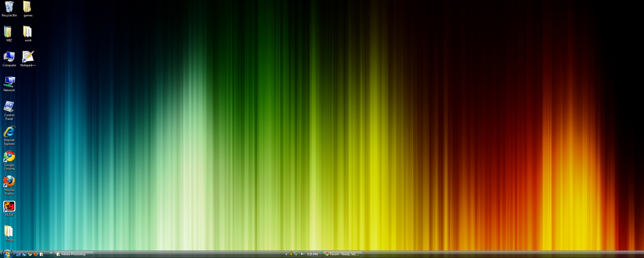Click the AIM running man tray icon
The width and height of the screenshot is (644, 258).
point(291,254)
